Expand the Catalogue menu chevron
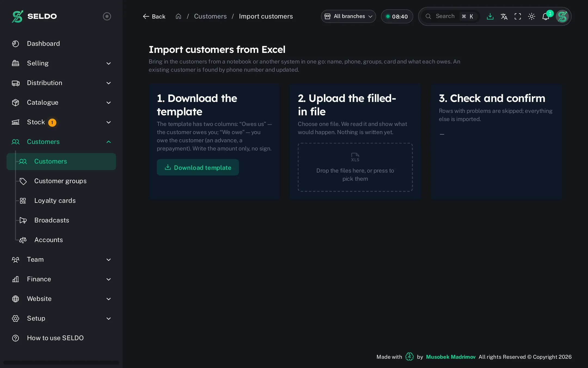Viewport: 588px width, 368px height. (109, 103)
